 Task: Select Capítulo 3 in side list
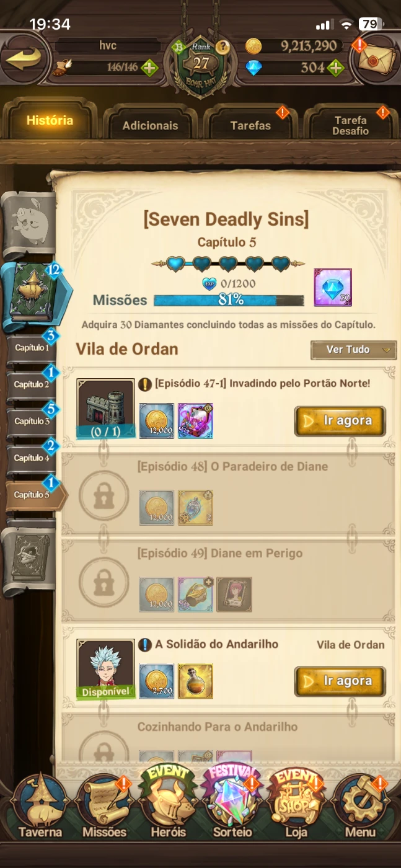point(32,421)
